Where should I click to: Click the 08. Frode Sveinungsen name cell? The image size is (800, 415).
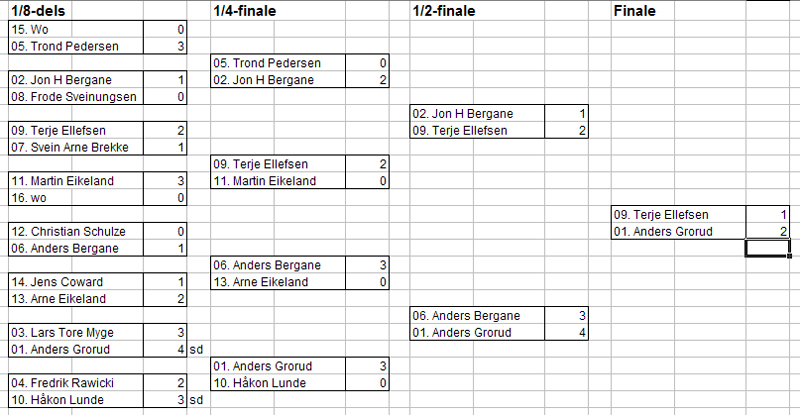[x=76, y=96]
